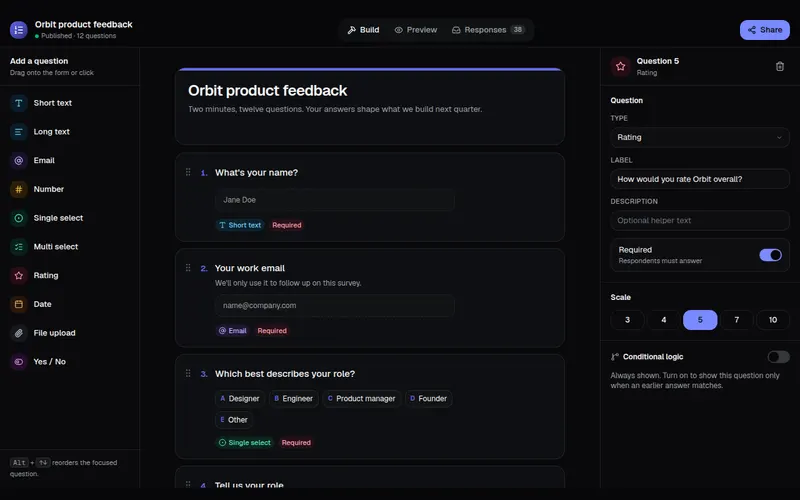Click the Date calendar icon in sidebar
800x500 pixels.
pyautogui.click(x=18, y=304)
